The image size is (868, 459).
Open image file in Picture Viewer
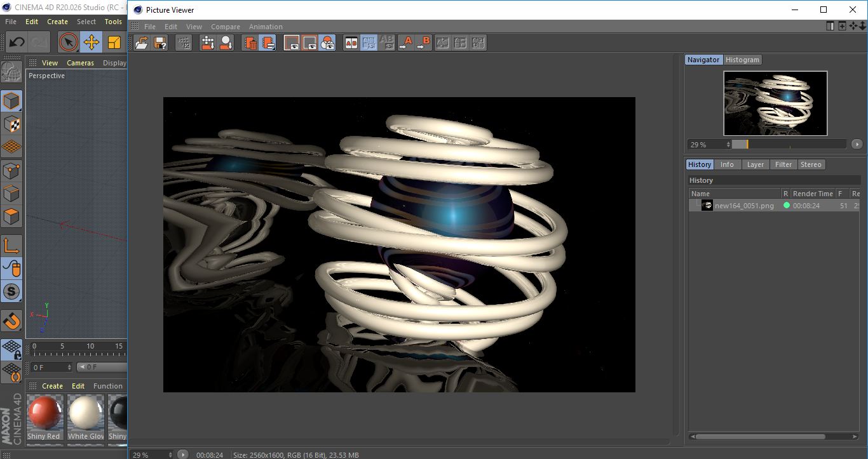pos(142,43)
